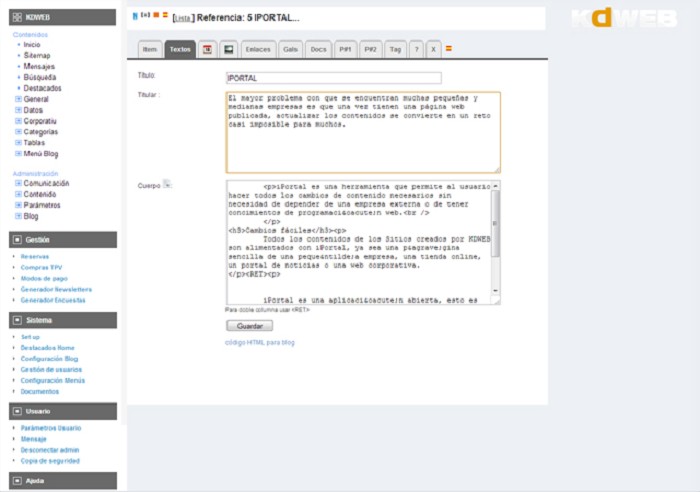The image size is (700, 492).
Task: Expand the Comunicación admin node
Action: [18, 183]
